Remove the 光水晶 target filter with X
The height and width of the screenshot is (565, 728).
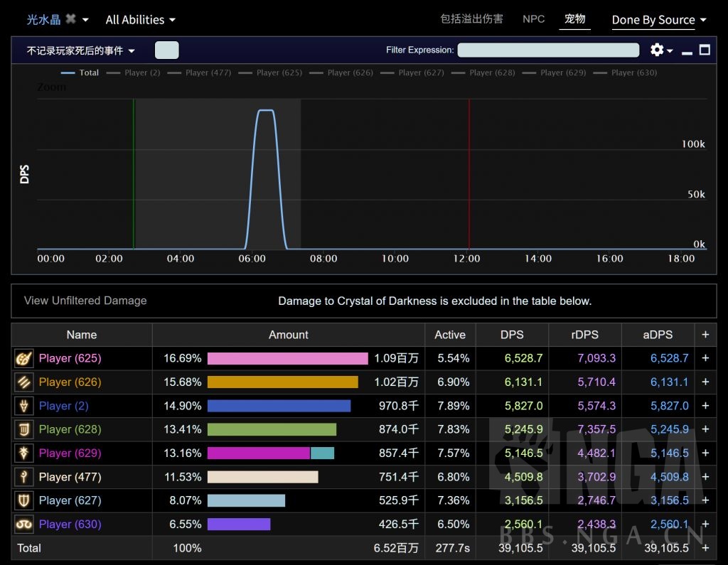(70, 19)
